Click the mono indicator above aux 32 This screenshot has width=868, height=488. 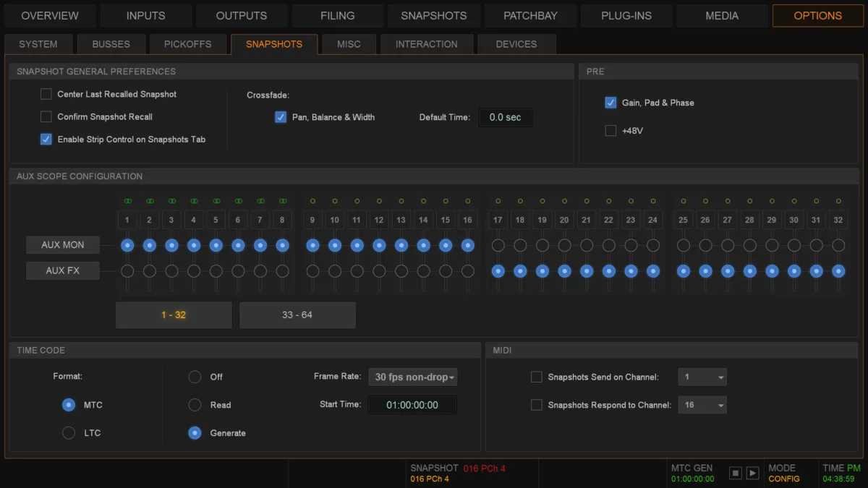(x=838, y=201)
